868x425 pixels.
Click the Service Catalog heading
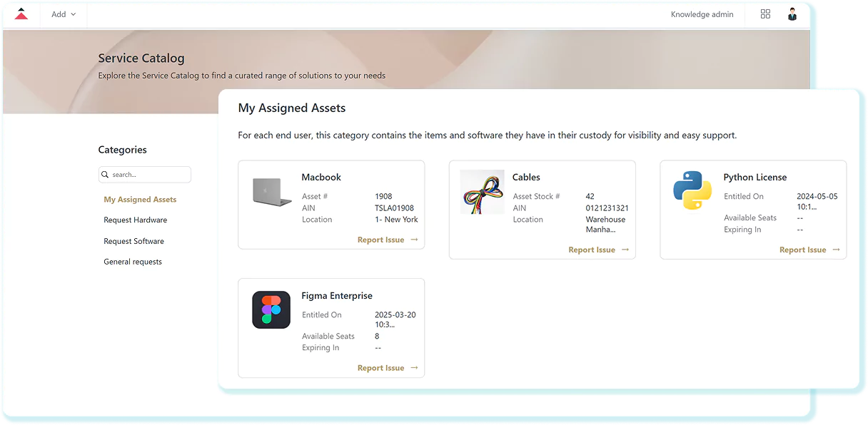click(141, 58)
